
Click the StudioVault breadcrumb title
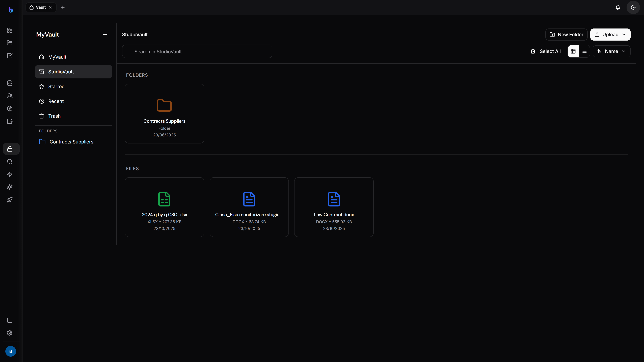point(135,35)
